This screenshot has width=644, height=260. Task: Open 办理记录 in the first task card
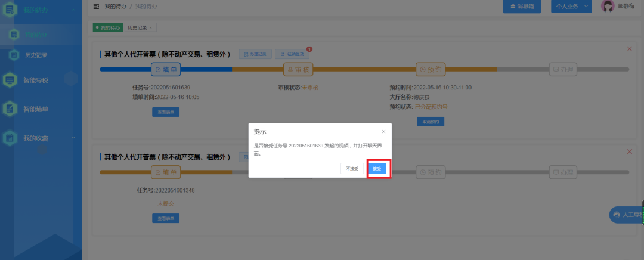[255, 54]
